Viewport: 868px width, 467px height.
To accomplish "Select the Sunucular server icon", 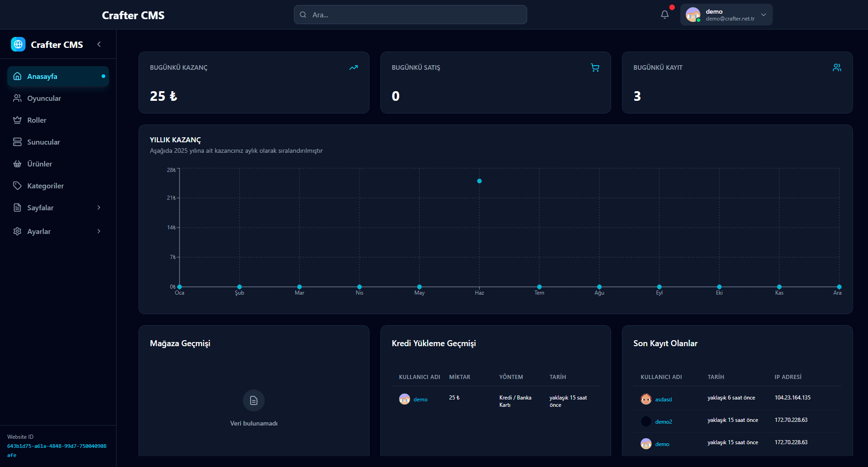I will point(17,142).
